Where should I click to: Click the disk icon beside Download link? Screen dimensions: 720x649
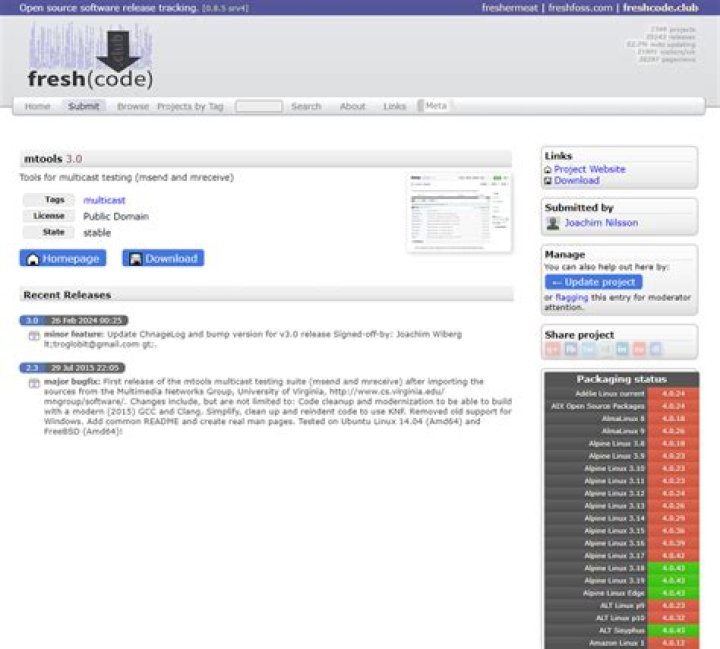(548, 181)
